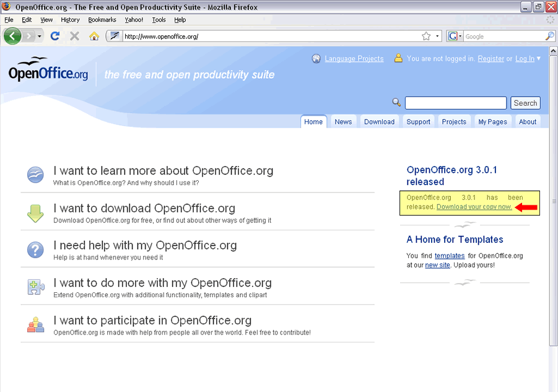Click 'I want to learn more about OpenOffice.org'

[163, 171]
